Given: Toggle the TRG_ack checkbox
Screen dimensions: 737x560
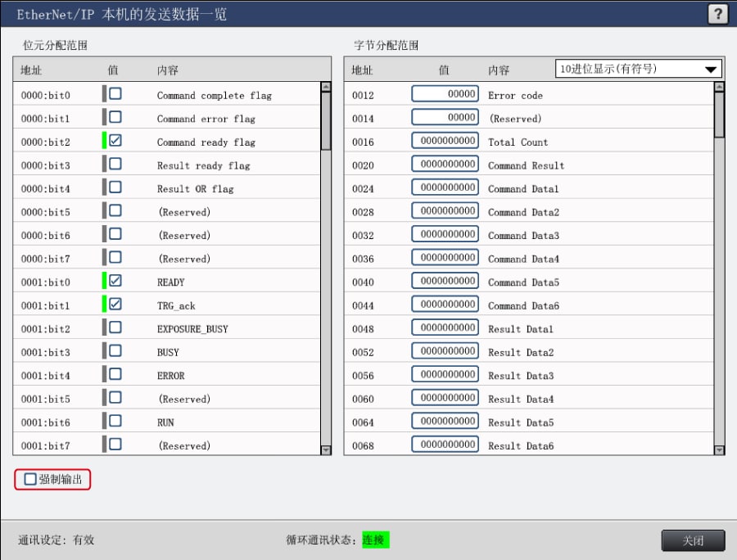Looking at the screenshot, I should pyautogui.click(x=115, y=305).
